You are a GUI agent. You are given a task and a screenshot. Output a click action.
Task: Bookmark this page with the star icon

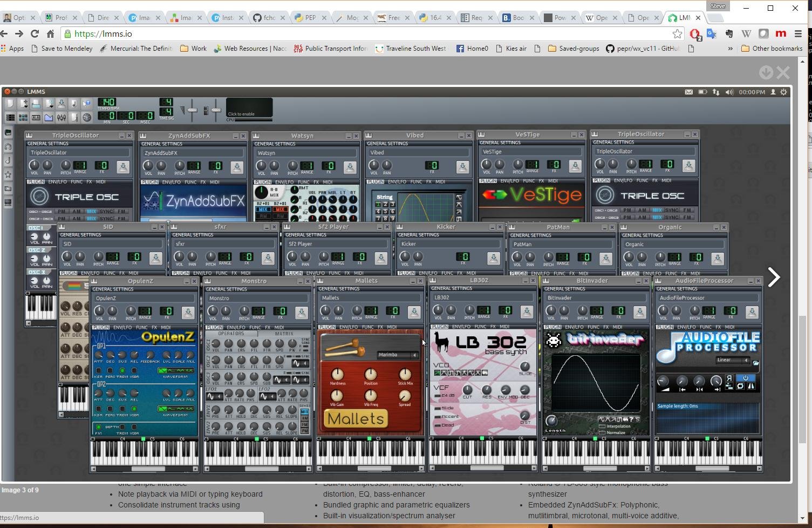tap(677, 34)
